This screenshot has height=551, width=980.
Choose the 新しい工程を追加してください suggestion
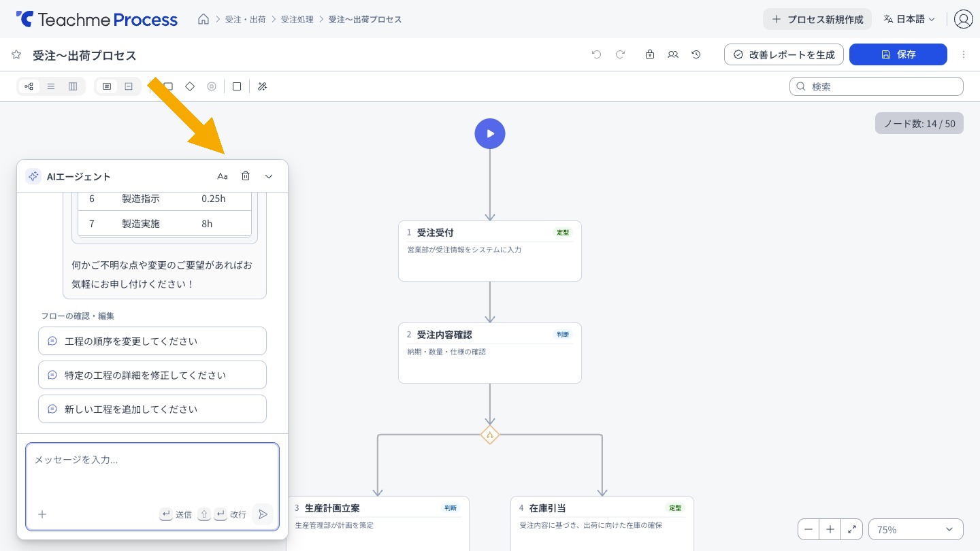click(x=152, y=409)
